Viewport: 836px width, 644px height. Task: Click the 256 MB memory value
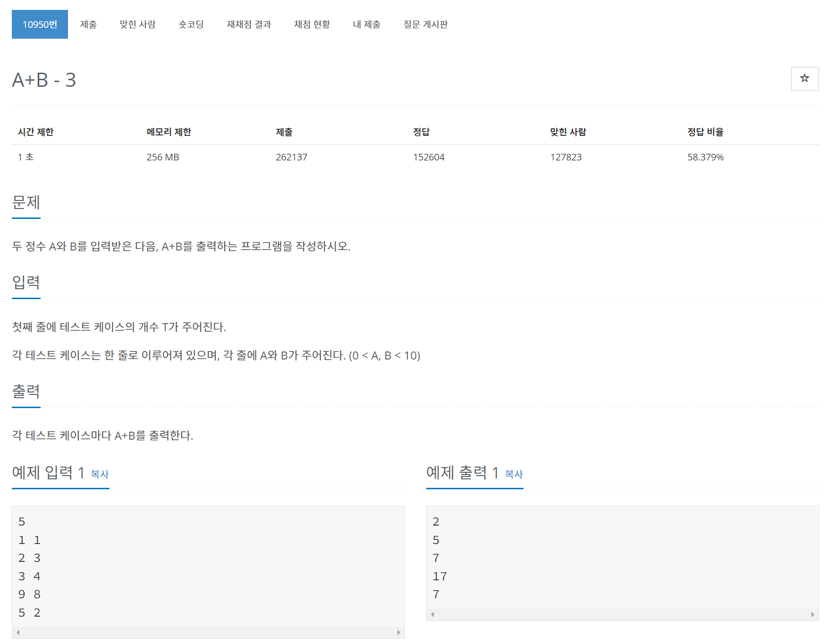pos(163,157)
